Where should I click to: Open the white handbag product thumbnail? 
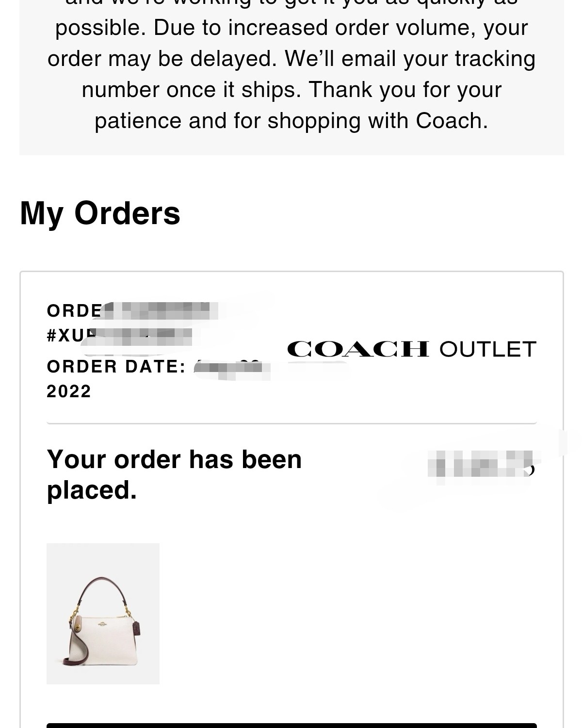[x=103, y=613]
